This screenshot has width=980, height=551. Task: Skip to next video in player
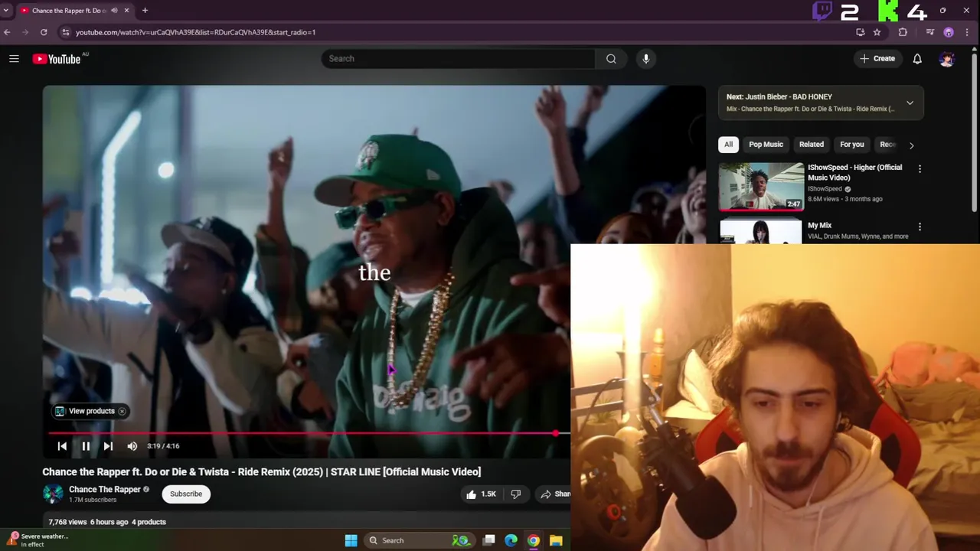click(x=108, y=446)
